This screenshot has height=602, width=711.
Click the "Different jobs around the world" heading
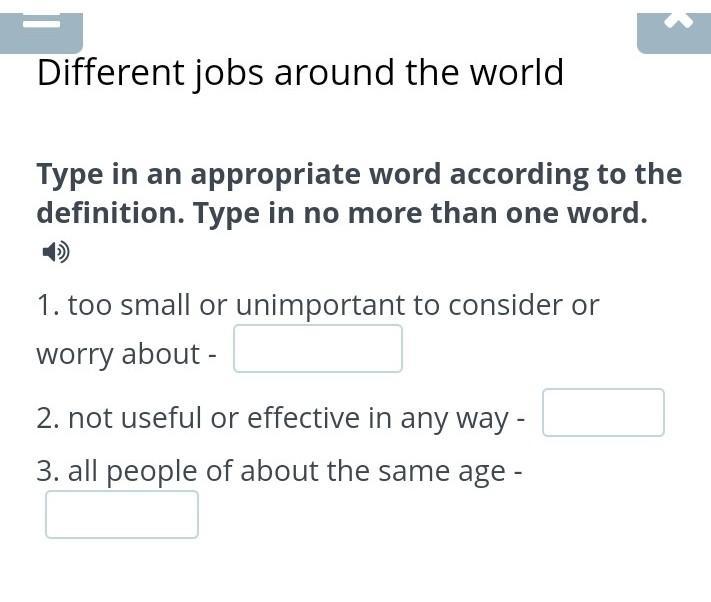300,73
